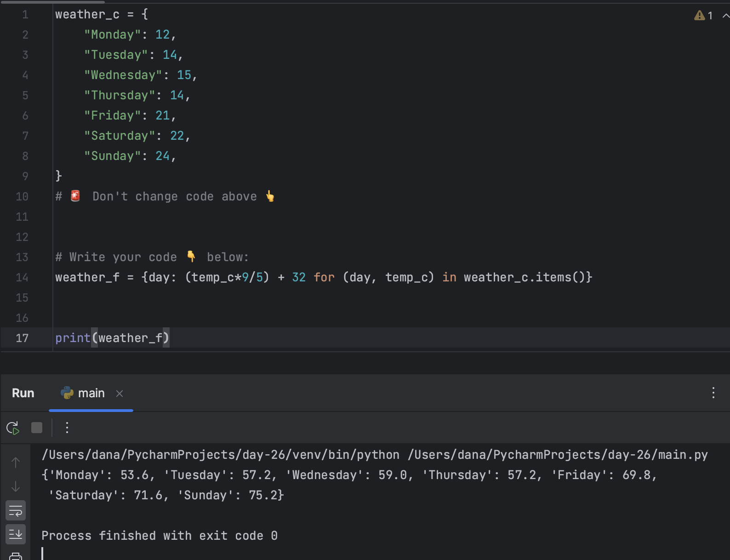Image resolution: width=730 pixels, height=560 pixels.
Task: Click the value 24 on the Sunday line
Action: click(x=163, y=156)
